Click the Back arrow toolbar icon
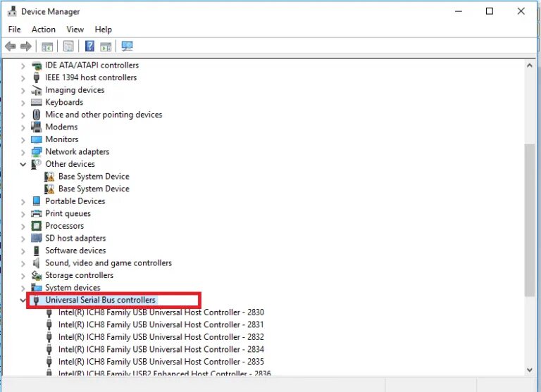This screenshot has width=541, height=392. coord(11,46)
